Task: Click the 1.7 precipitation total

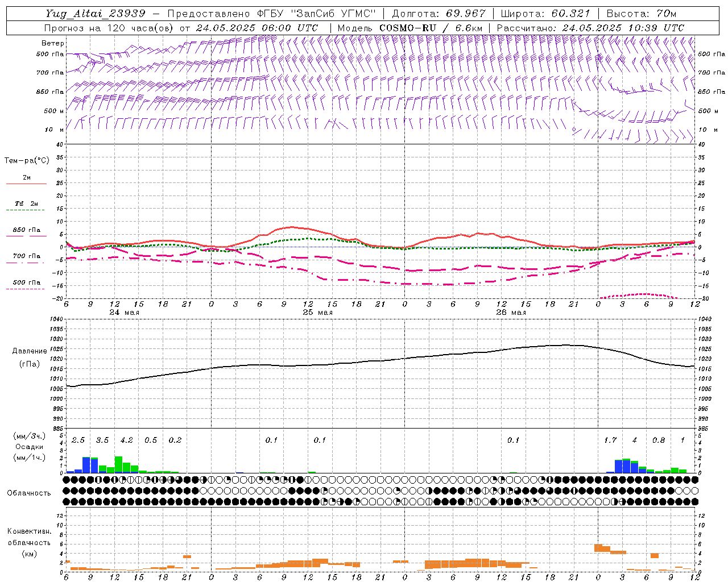Action: coord(610,440)
